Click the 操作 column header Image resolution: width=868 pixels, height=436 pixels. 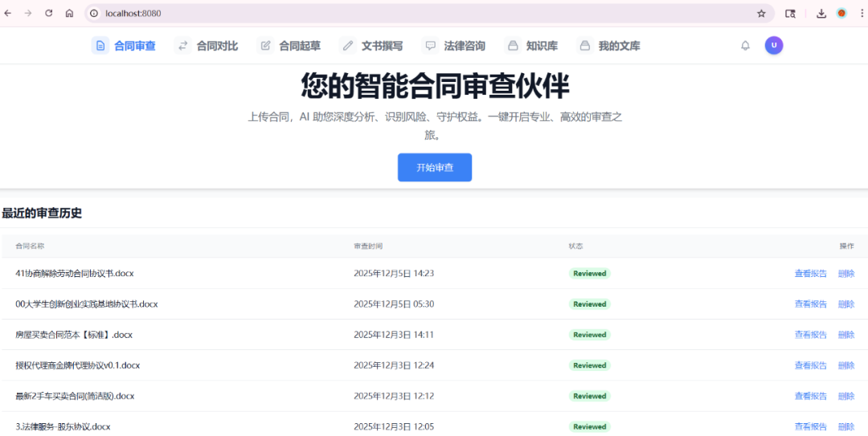pyautogui.click(x=847, y=247)
